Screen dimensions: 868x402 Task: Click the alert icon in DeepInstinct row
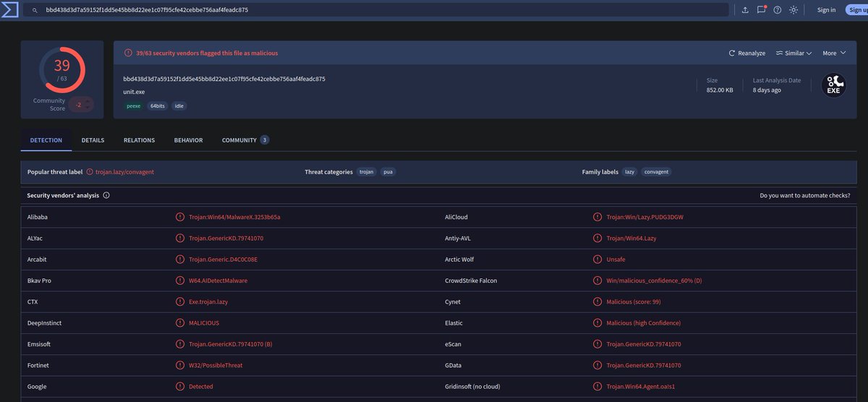click(180, 323)
